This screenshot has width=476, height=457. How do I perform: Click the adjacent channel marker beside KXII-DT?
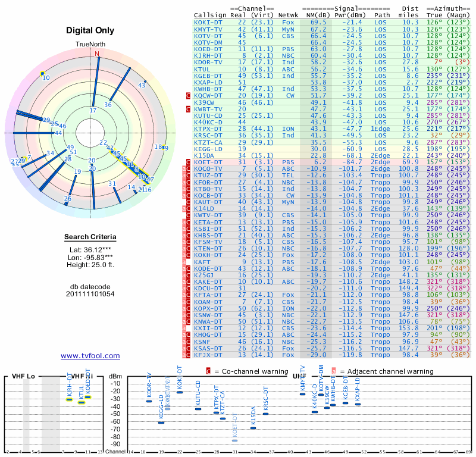(184, 328)
